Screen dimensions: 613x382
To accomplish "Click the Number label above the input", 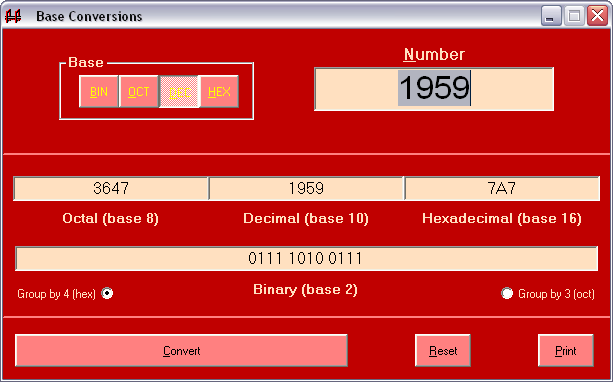I will (x=434, y=54).
